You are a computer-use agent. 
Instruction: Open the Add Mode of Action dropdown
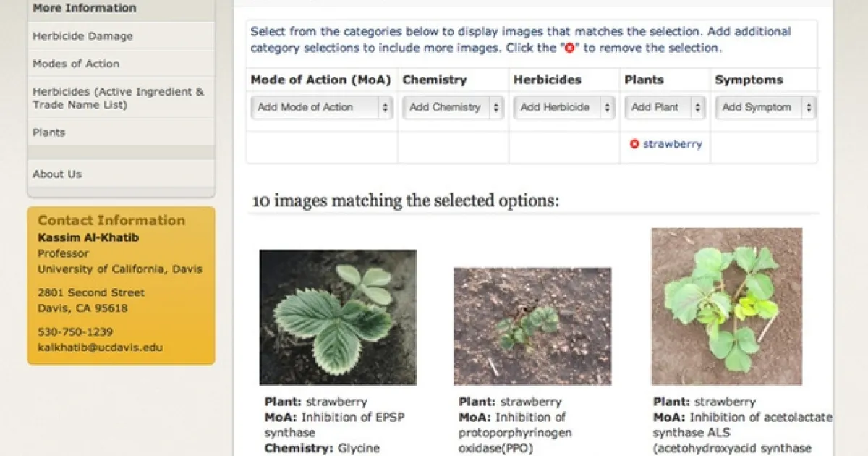(323, 107)
